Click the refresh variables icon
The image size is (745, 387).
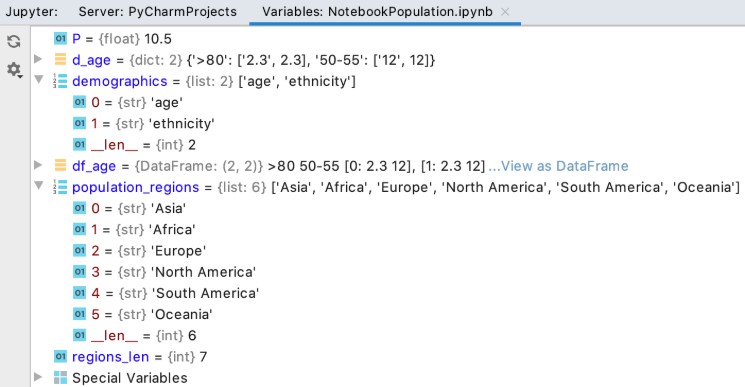(14, 41)
